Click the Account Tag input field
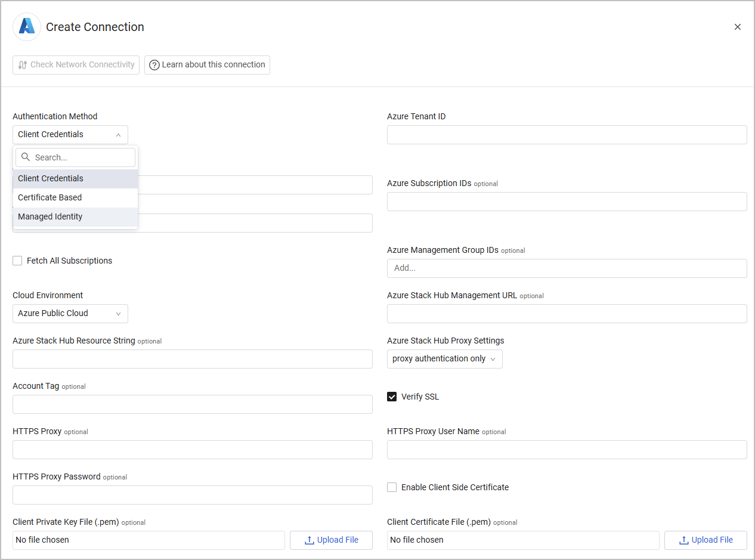The width and height of the screenshot is (755, 560). 193,404
